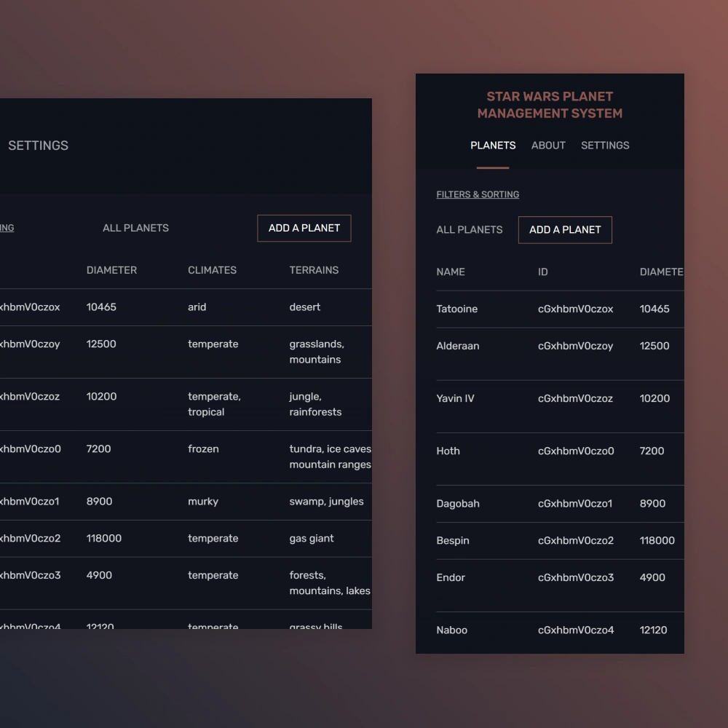Click the 'jungle, rainforests' terrain cell
This screenshot has width=728, height=728.
coord(315,404)
